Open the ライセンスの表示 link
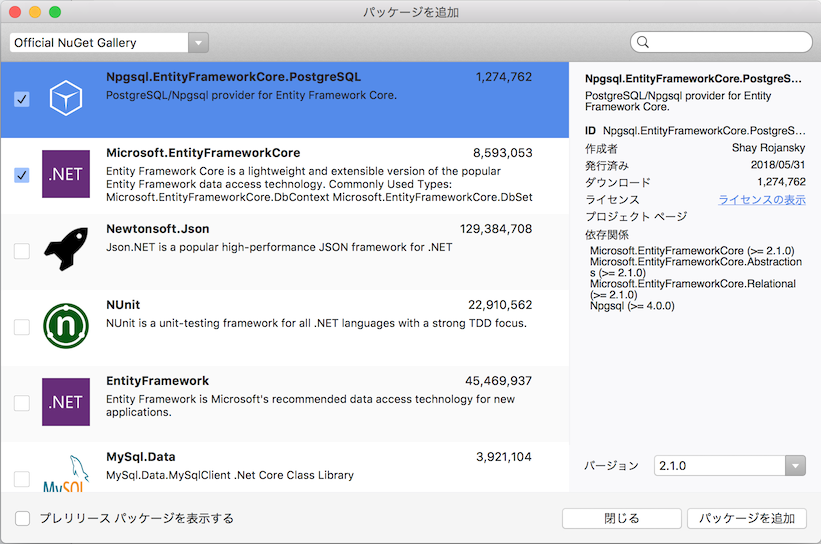The height and width of the screenshot is (544, 821). pos(762,199)
